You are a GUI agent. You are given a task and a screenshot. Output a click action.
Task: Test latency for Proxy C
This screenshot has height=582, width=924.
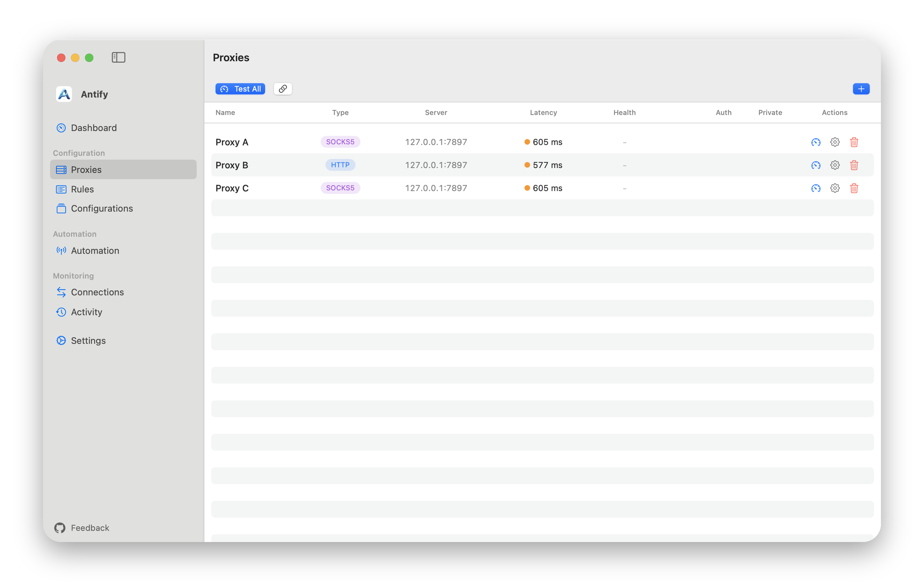point(816,188)
